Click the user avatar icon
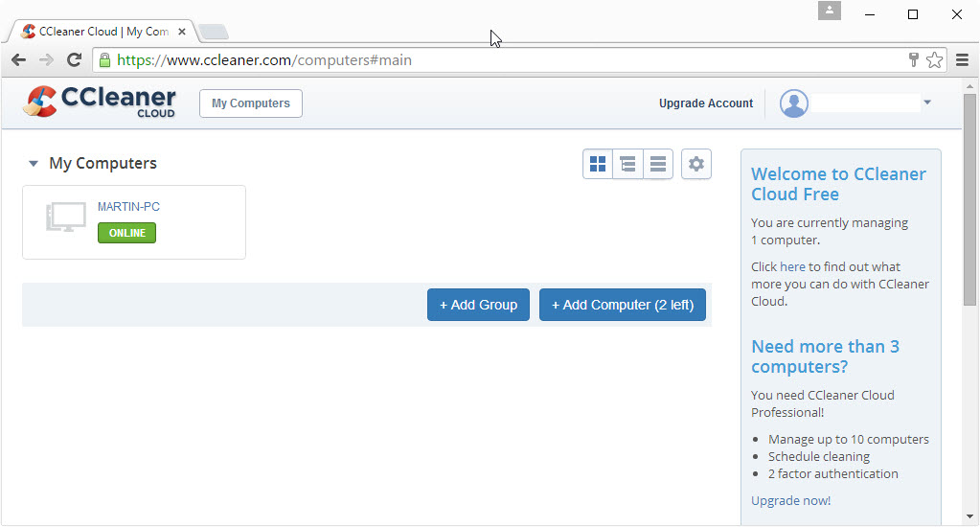Viewport: 980px width, 527px height. [794, 103]
